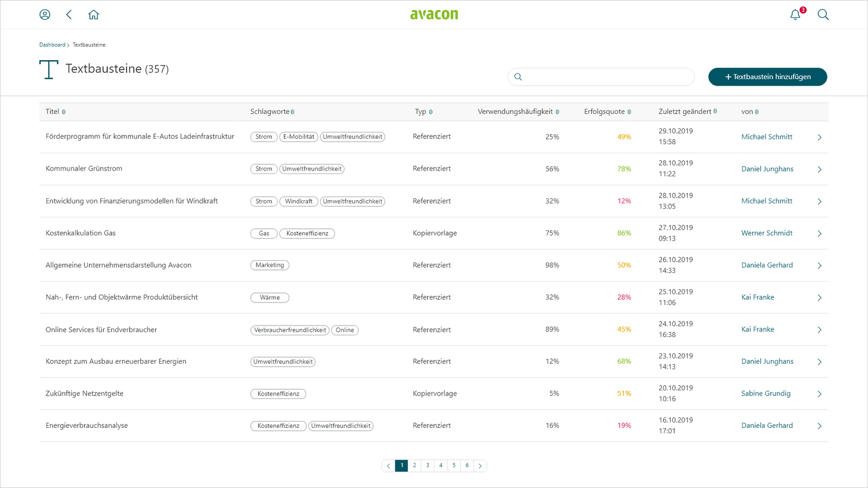Go to next page of results
The height and width of the screenshot is (488, 868).
click(480, 465)
